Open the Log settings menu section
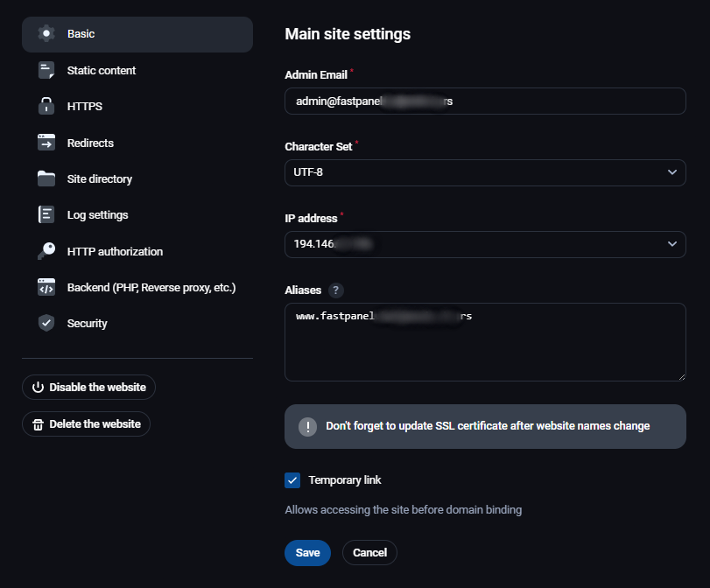The height and width of the screenshot is (588, 710). [x=97, y=215]
